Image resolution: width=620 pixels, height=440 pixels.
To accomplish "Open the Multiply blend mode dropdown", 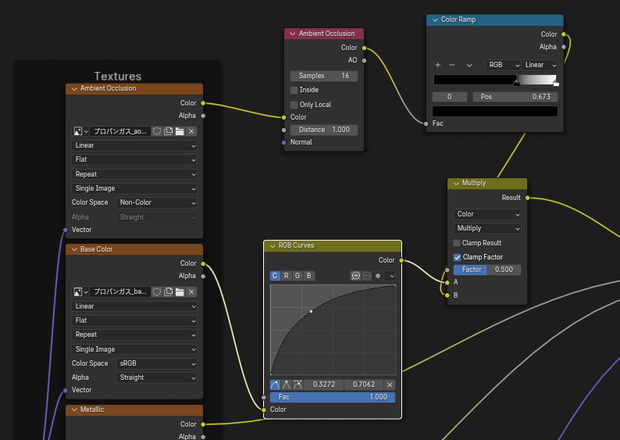I will (487, 228).
